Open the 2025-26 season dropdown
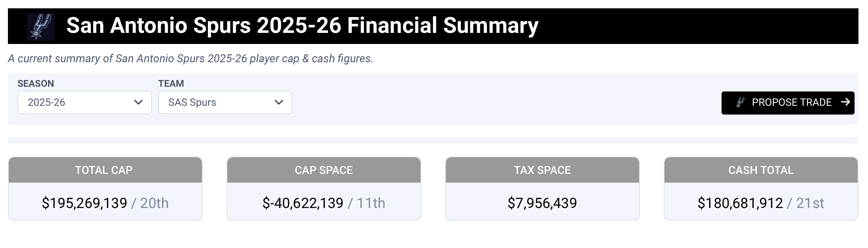Viewport: 868px width, 248px height. click(84, 102)
